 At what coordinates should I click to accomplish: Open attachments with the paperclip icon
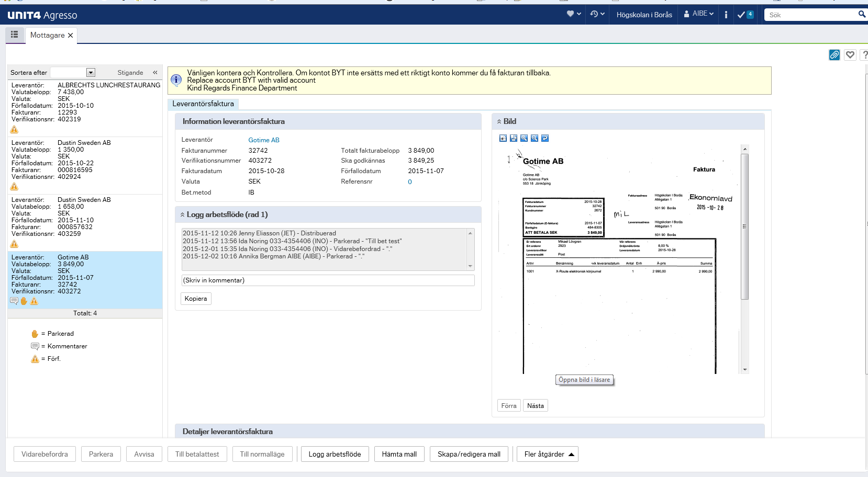[x=834, y=55]
